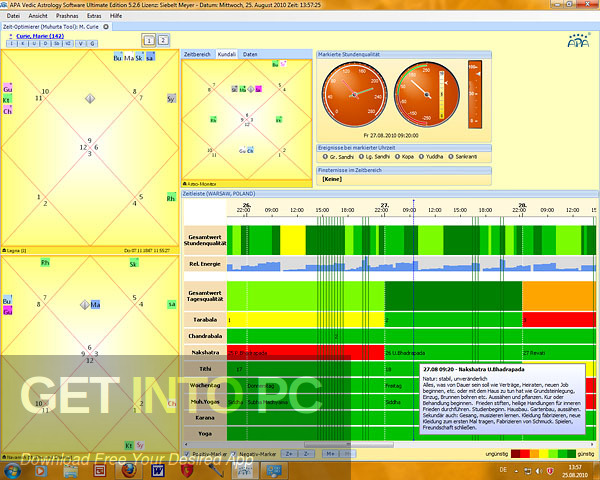Click the 'I' chart toolbar button

11,44
